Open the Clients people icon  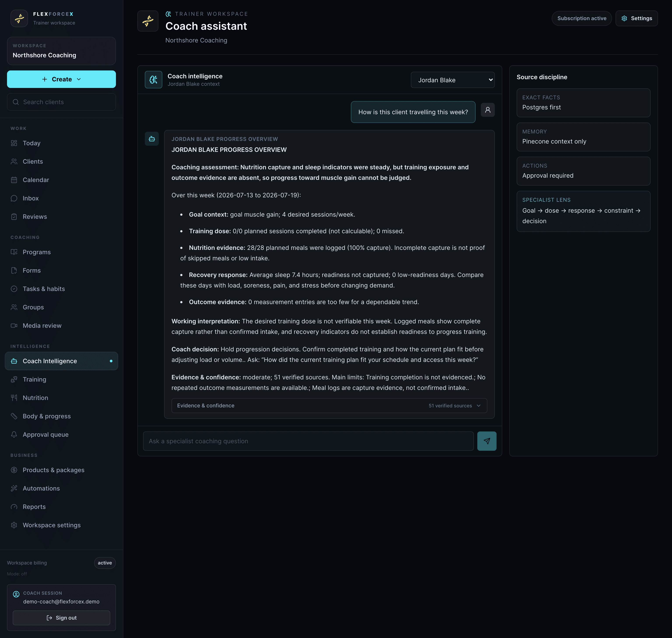coord(14,161)
